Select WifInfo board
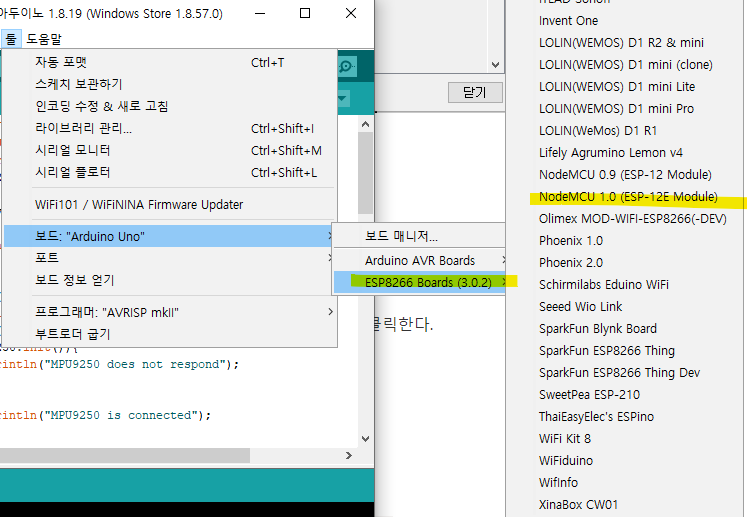The width and height of the screenshot is (752, 517). [625, 482]
